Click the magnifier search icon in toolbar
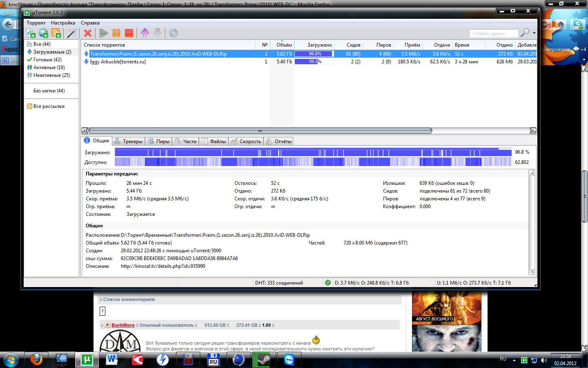This screenshot has height=368, width=588. pos(525,33)
